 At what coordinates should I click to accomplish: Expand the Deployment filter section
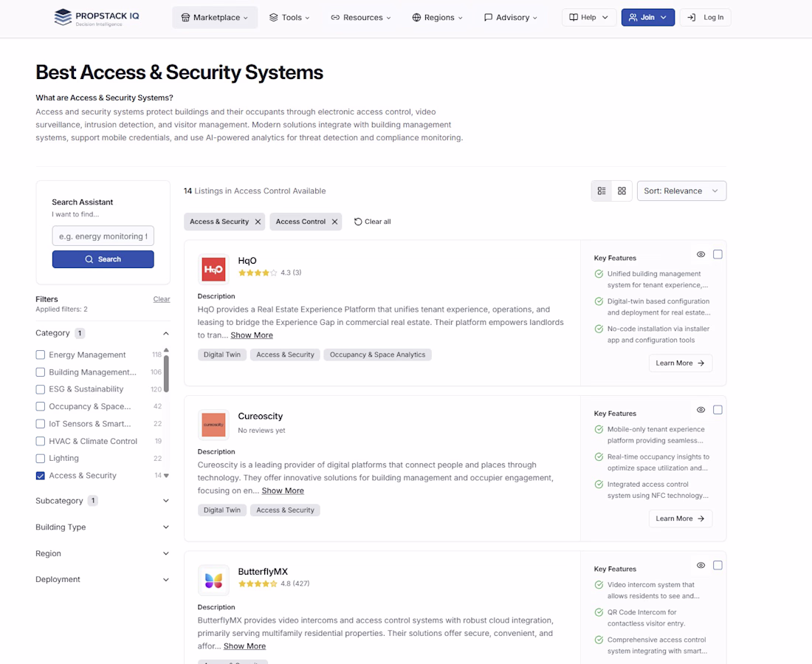pos(165,580)
